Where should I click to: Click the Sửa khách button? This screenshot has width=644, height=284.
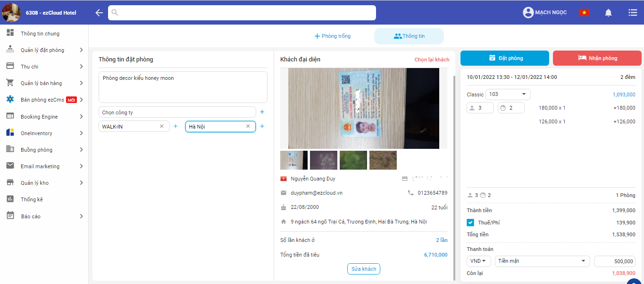pyautogui.click(x=363, y=269)
